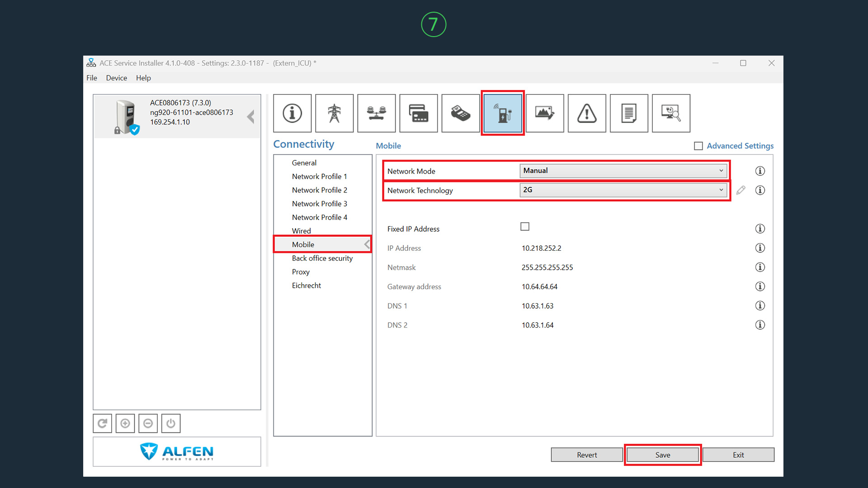Tick the Fixed IP Address checkbox

pyautogui.click(x=525, y=226)
